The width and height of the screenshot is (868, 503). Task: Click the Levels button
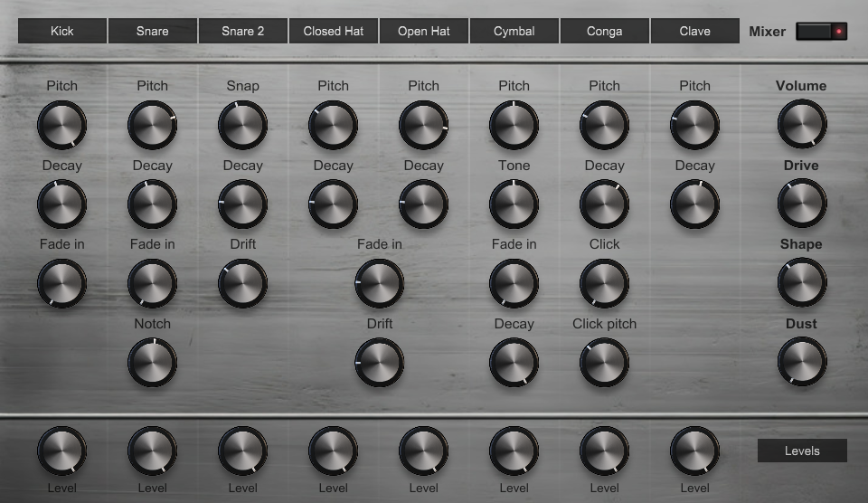click(802, 451)
